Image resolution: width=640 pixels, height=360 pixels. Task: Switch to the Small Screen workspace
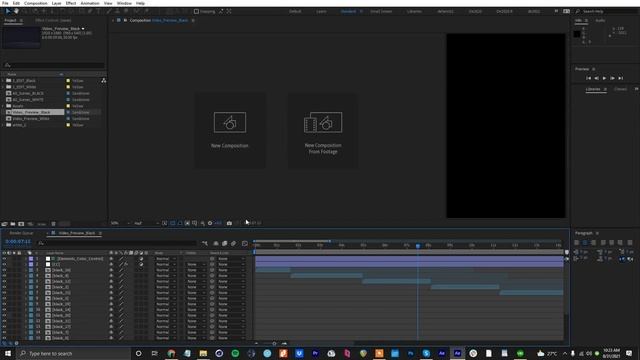381,11
